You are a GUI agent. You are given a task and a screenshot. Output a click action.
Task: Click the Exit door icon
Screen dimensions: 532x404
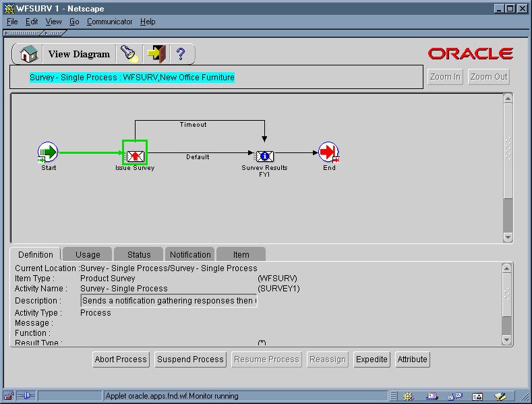[x=156, y=54]
